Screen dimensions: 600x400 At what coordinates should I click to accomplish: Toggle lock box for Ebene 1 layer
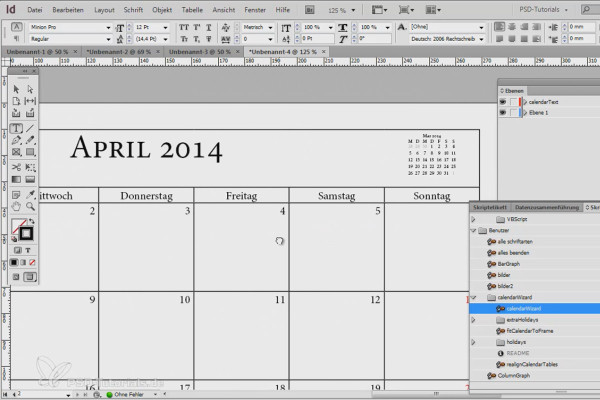[514, 113]
